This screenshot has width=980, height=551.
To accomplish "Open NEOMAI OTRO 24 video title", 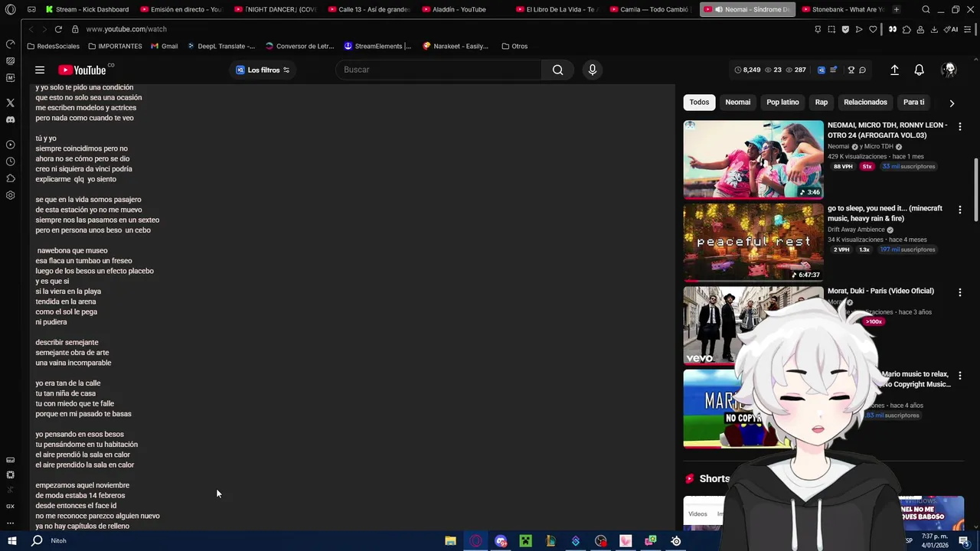I will [x=887, y=130].
